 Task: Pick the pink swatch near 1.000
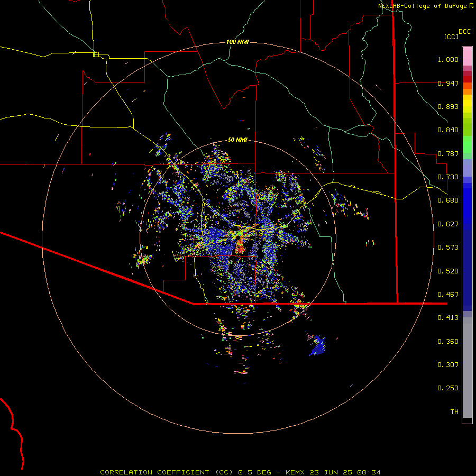pyautogui.click(x=467, y=56)
